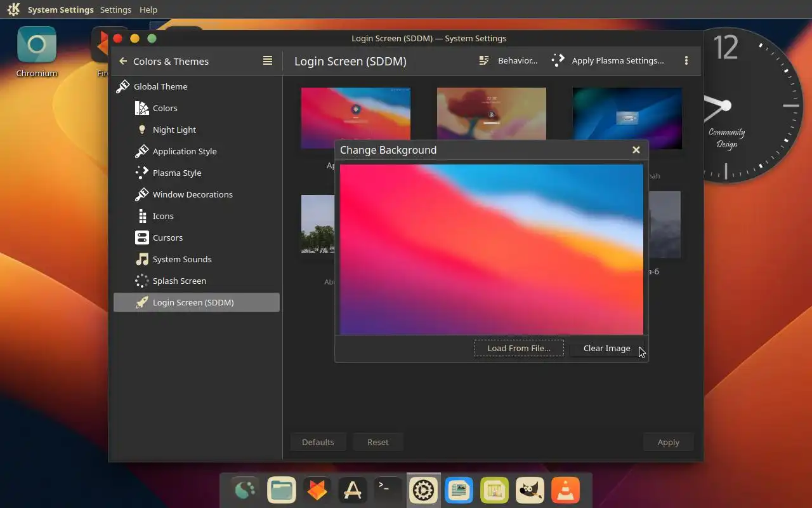Click the Load From File... button
Viewport: 812px width, 508px height.
click(519, 348)
